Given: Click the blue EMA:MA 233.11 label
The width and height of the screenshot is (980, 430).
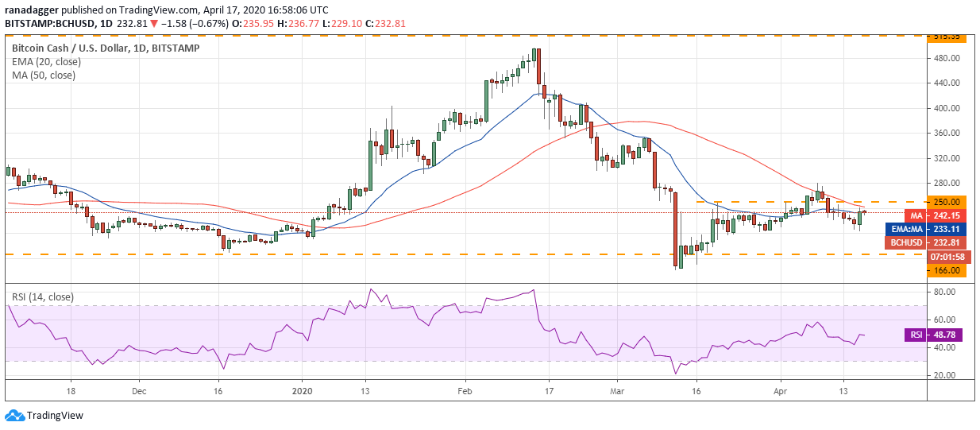Looking at the screenshot, I should coord(926,228).
